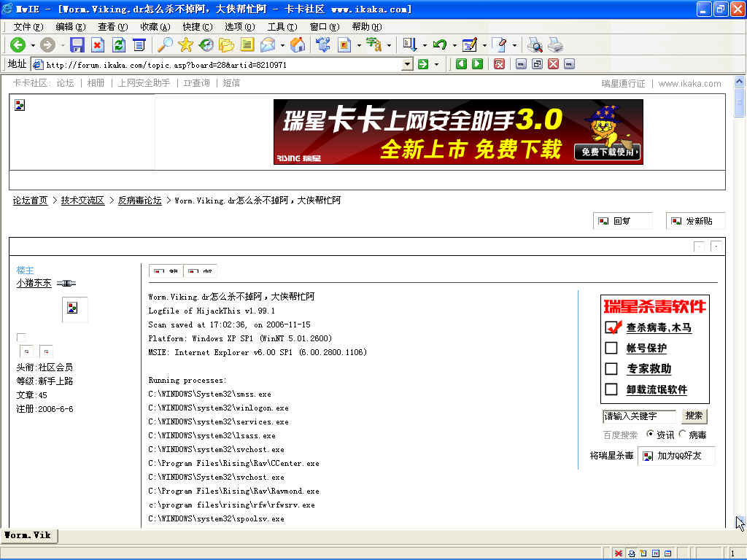Open the 反病毒论坛 breadcrumb link
The width and height of the screenshot is (747, 560).
click(139, 201)
